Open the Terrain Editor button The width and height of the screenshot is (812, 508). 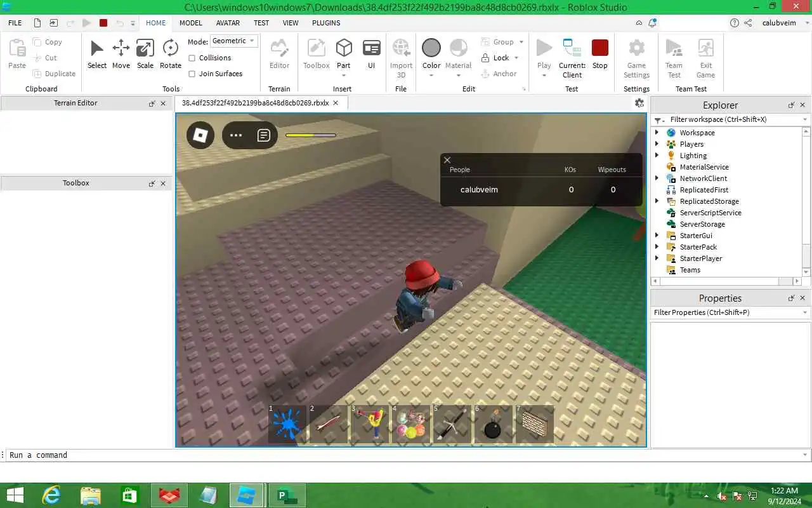(x=279, y=54)
